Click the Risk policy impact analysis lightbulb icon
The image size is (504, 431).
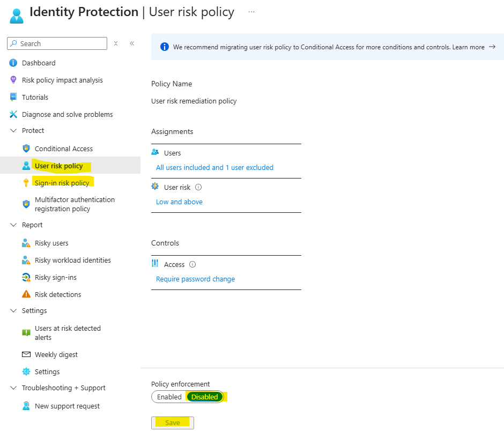click(x=13, y=80)
